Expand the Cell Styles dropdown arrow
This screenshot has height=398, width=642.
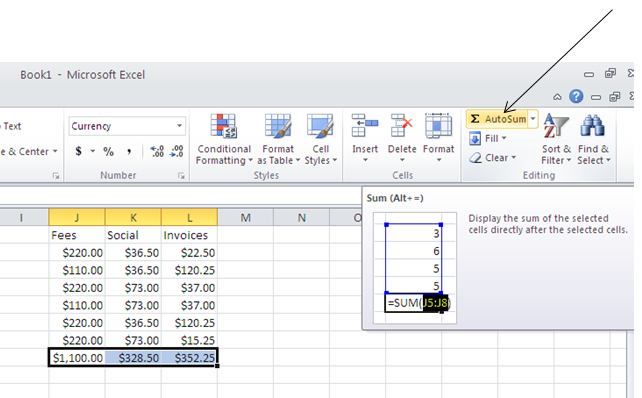(335, 161)
